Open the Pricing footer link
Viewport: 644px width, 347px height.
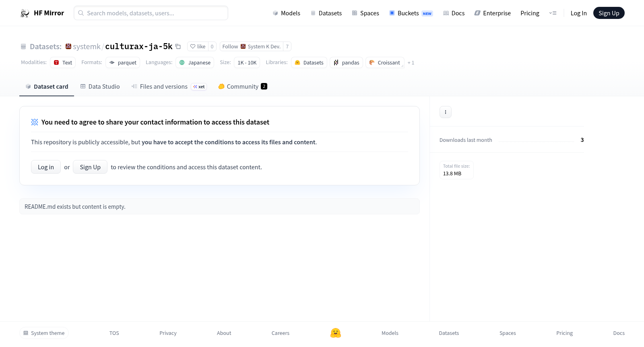tap(564, 333)
